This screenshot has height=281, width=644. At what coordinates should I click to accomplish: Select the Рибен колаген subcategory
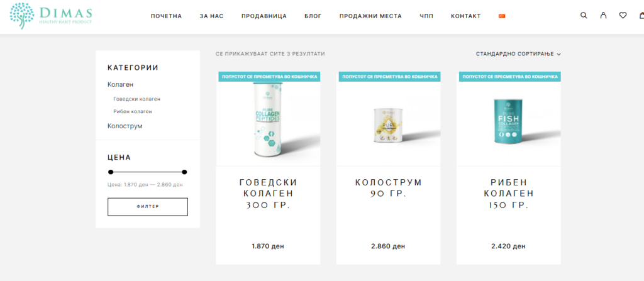(133, 111)
